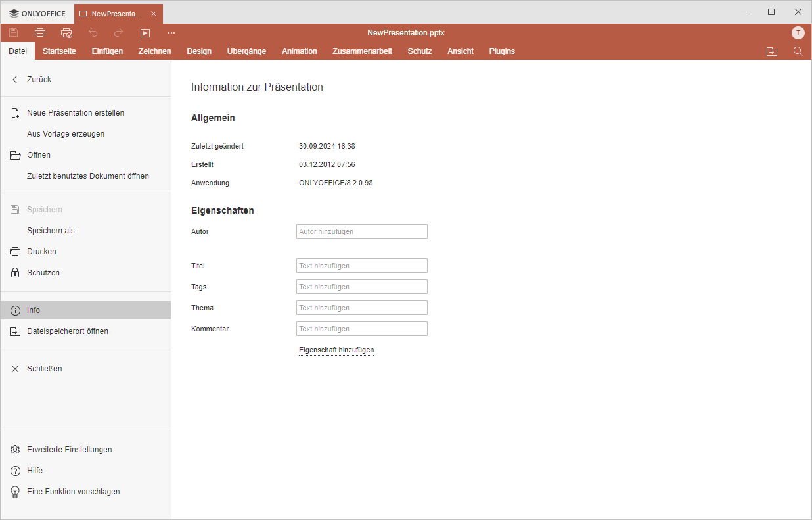Click the quick print icon in title bar

point(66,33)
